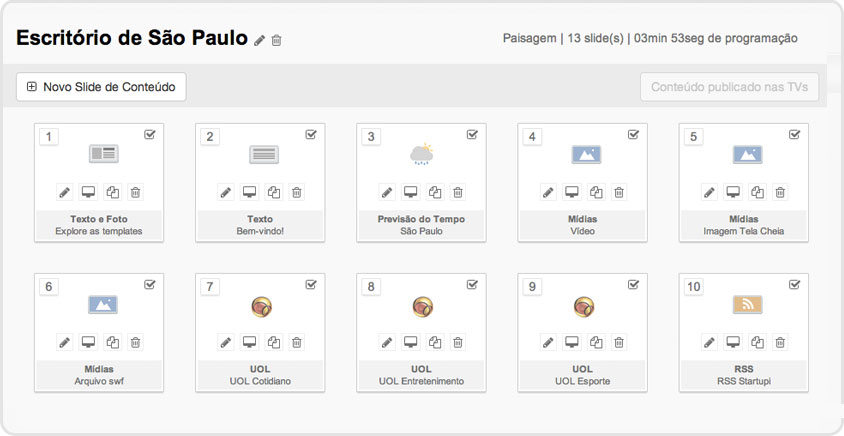Click the pencil edit icon on slide 1
This screenshot has width=844, height=436.
point(65,192)
